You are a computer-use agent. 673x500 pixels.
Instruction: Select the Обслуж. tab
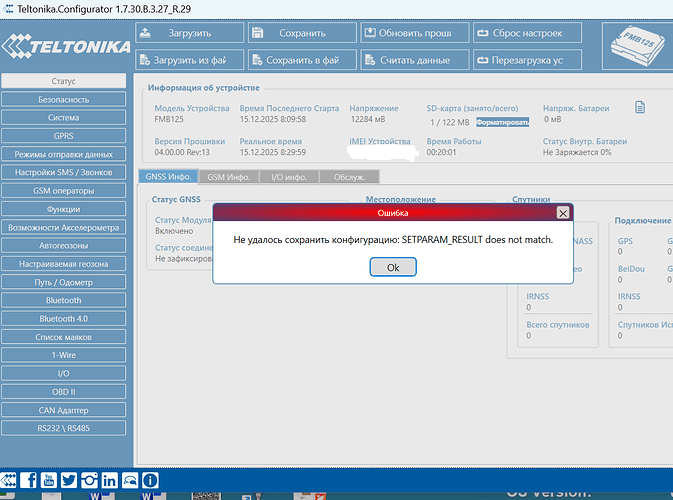tap(349, 177)
